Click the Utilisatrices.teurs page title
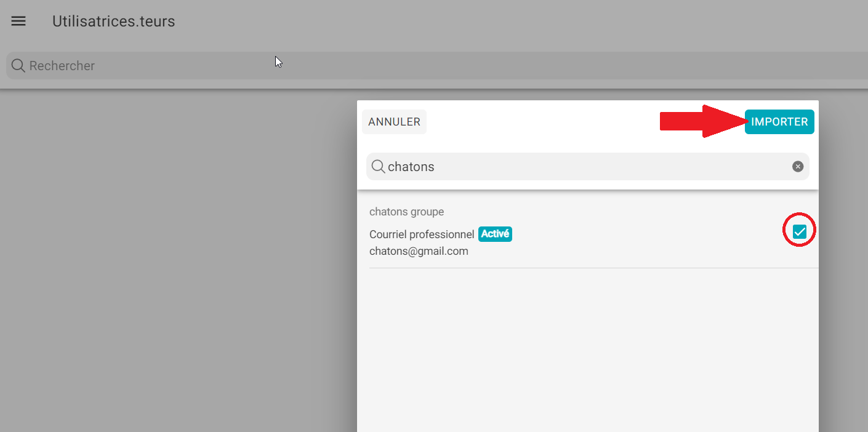Image resolution: width=868 pixels, height=432 pixels. pos(113,22)
